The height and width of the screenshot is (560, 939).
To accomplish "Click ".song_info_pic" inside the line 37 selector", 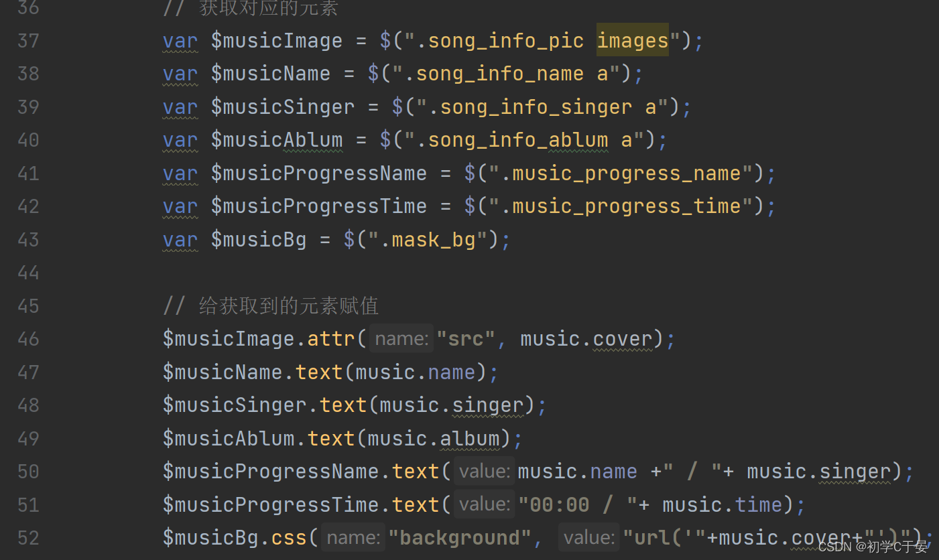I will 500,41.
